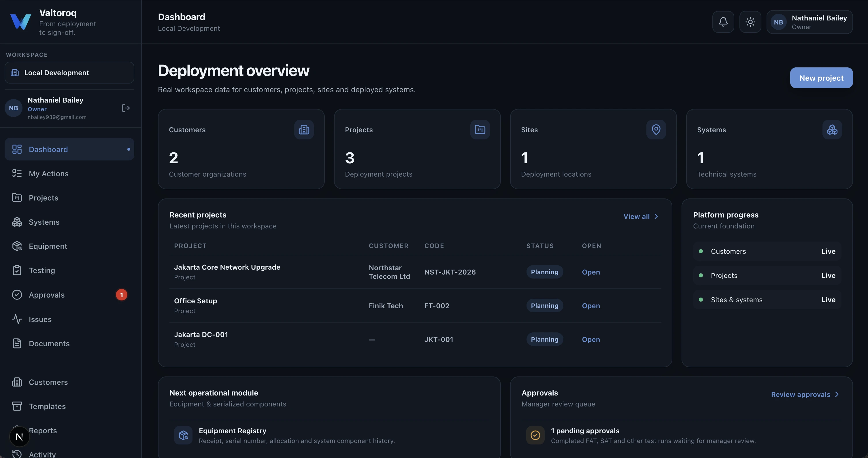Open the notifications bell
The width and height of the screenshot is (868, 458).
click(723, 22)
